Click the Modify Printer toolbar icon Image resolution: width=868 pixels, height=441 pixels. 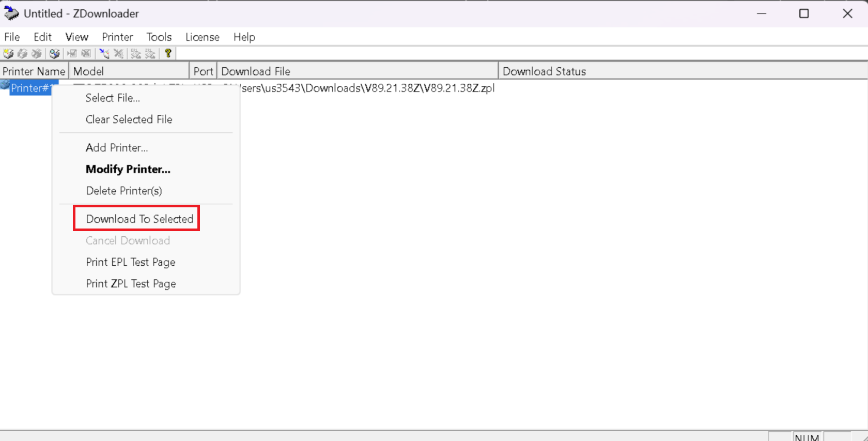pos(22,53)
